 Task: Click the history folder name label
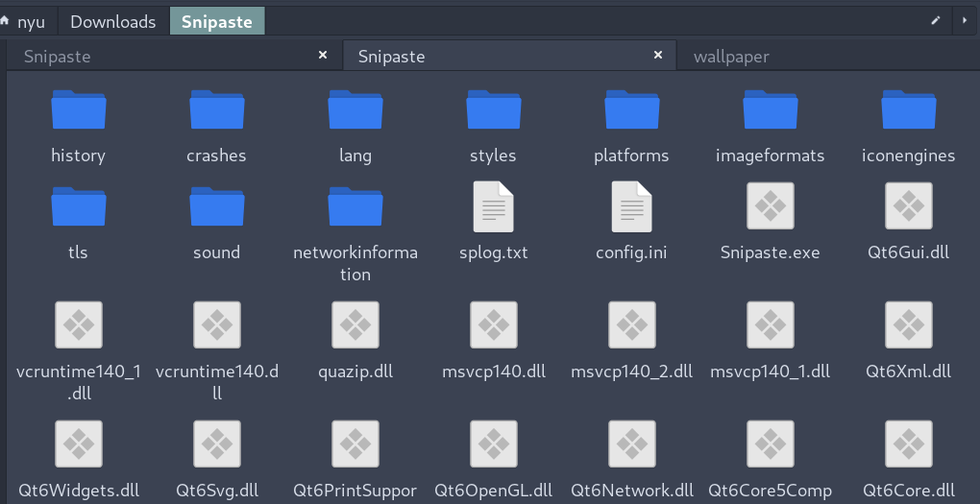coord(78,156)
